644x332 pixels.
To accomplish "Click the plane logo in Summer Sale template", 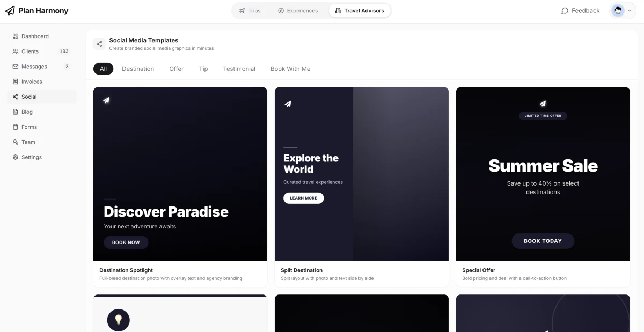I will 543,104.
